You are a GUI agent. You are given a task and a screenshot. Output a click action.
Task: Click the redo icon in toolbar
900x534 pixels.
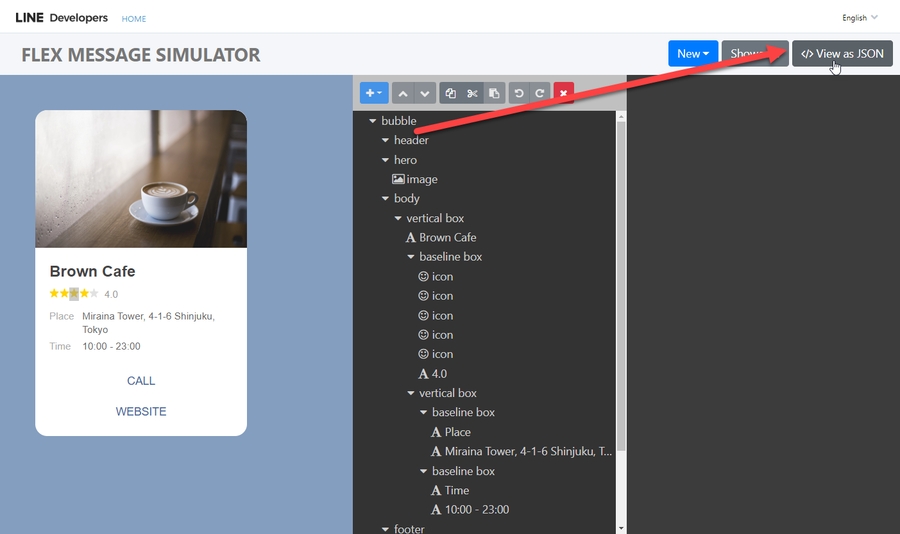point(540,93)
